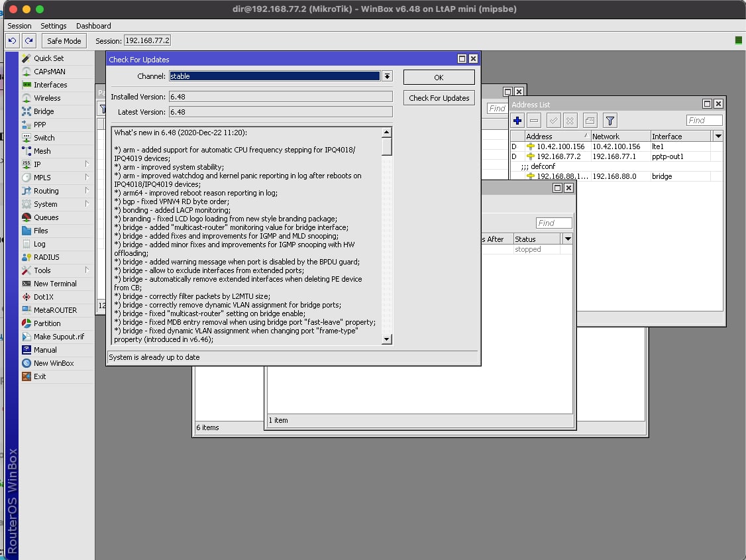The width and height of the screenshot is (746, 560).
Task: Open the Manual
Action: coord(45,350)
